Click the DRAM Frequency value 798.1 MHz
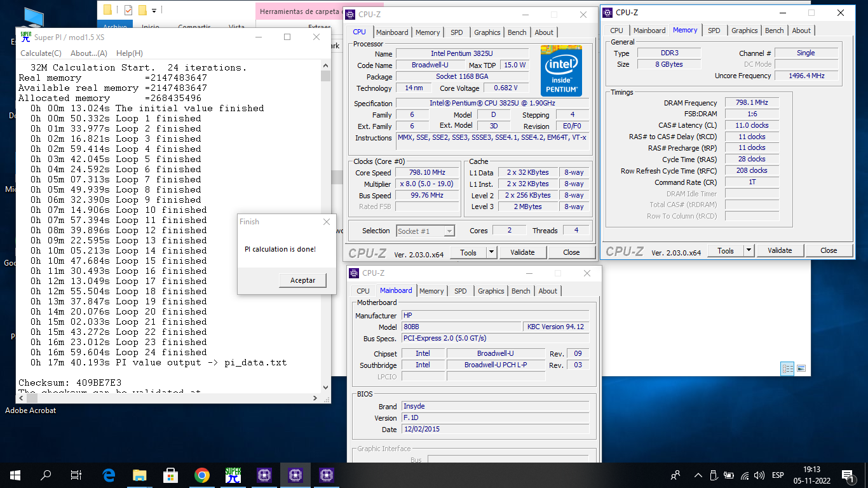 click(752, 103)
